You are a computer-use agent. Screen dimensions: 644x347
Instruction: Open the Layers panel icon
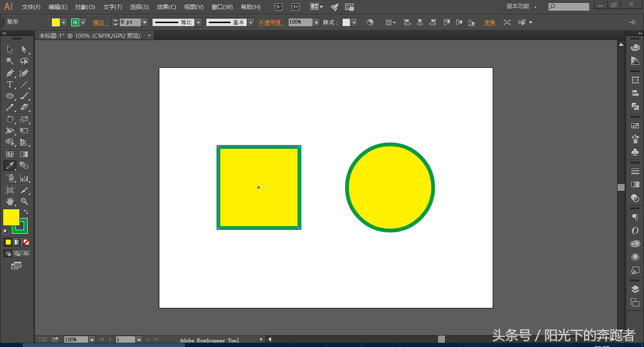(x=635, y=289)
